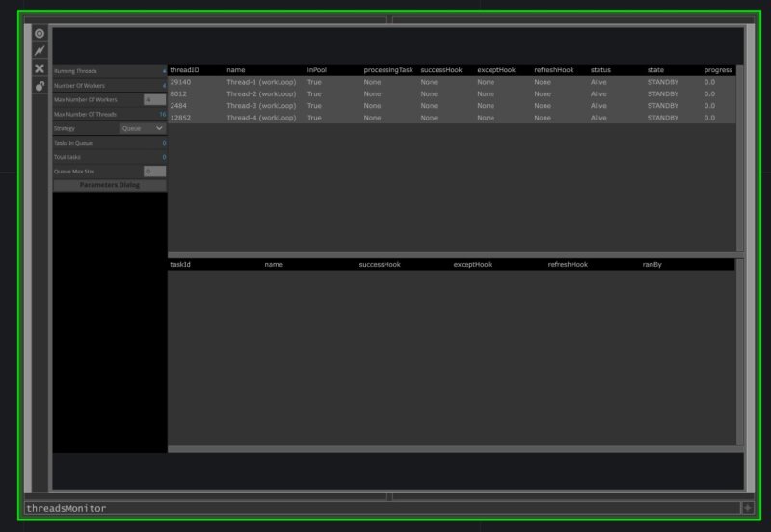Click the STANDBY state of Thread-2
The image size is (771, 532).
point(663,93)
